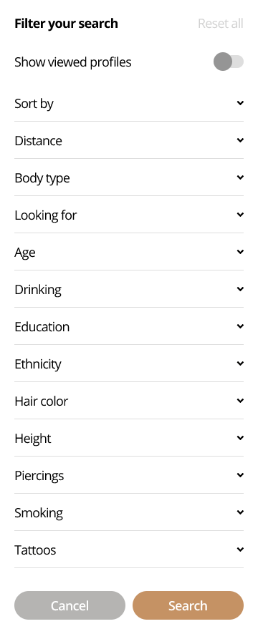The height and width of the screenshot is (644, 258).
Task: Click the Reset all link
Action: [x=221, y=24]
